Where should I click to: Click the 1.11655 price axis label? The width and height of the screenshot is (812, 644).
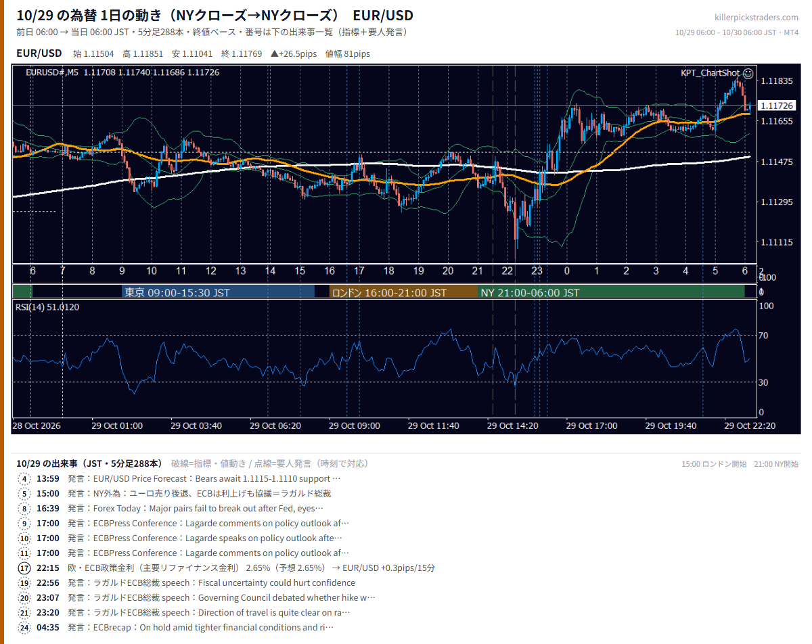(776, 121)
